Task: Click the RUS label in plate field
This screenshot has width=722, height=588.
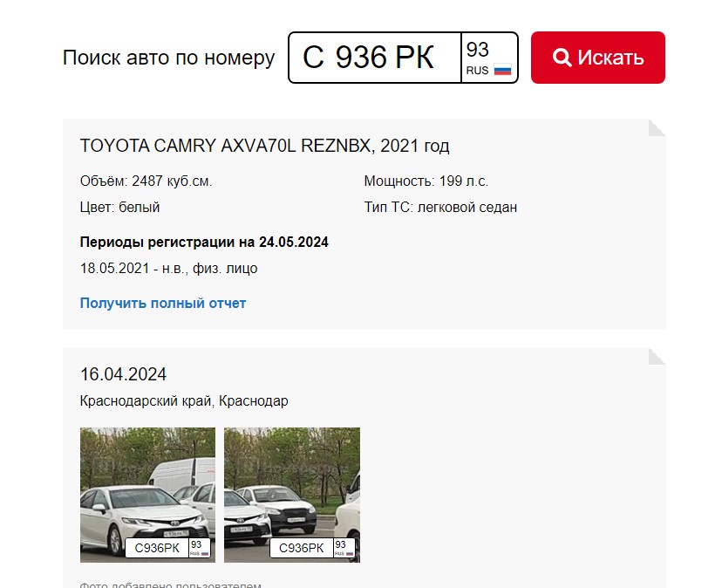Action: [x=477, y=71]
